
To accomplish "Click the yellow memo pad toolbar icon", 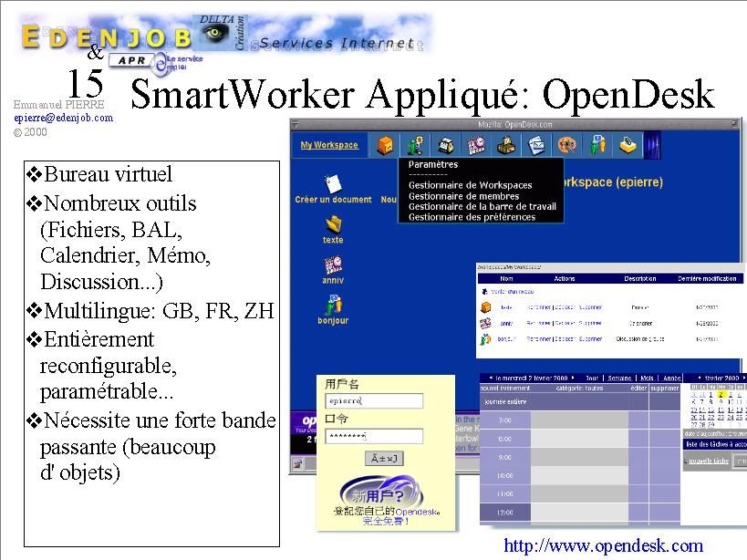I will [628, 145].
